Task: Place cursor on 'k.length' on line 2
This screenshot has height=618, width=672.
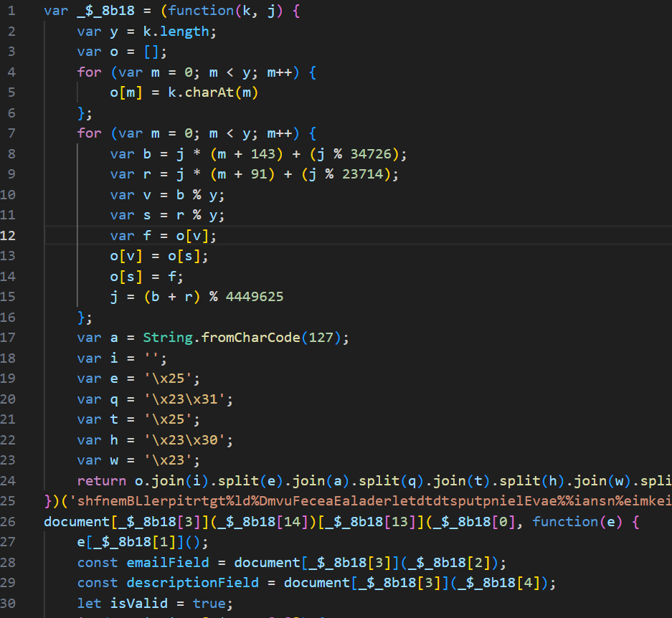Action: (x=176, y=32)
